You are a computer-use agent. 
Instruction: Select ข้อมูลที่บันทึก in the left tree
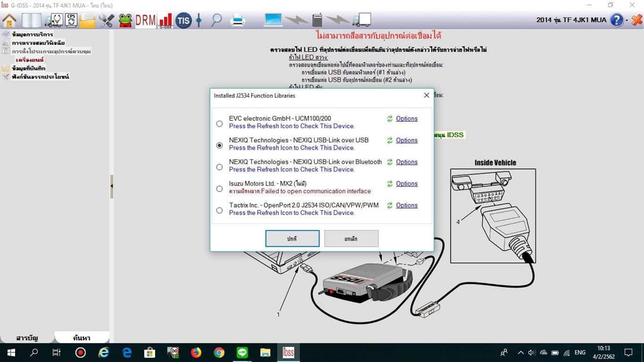click(x=28, y=69)
